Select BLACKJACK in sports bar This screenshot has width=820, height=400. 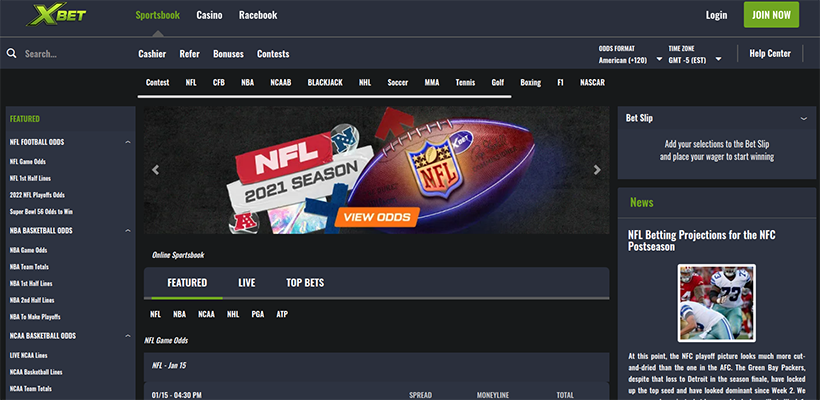pyautogui.click(x=325, y=83)
